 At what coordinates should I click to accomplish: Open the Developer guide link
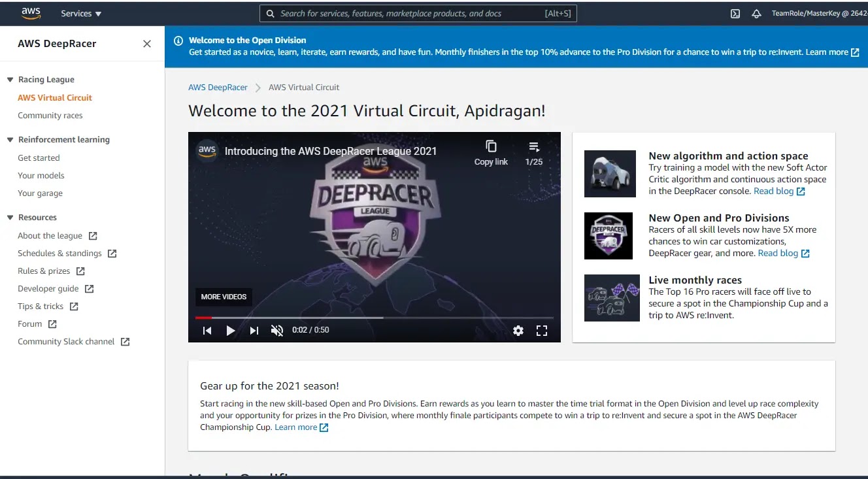48,288
